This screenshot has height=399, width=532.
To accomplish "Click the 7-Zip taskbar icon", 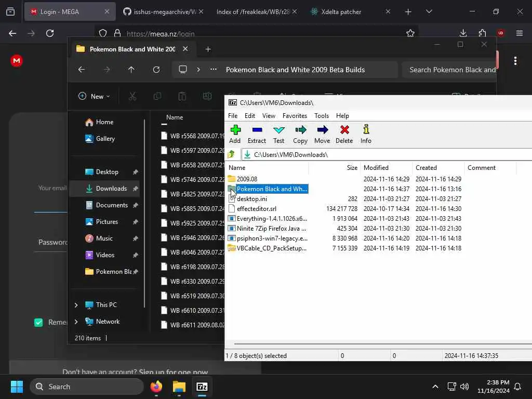I will pos(202,387).
